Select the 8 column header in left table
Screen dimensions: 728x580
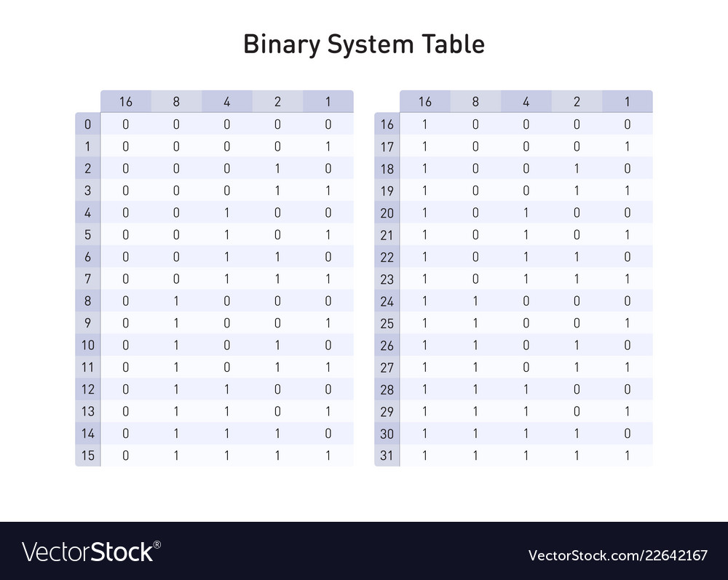tap(176, 102)
